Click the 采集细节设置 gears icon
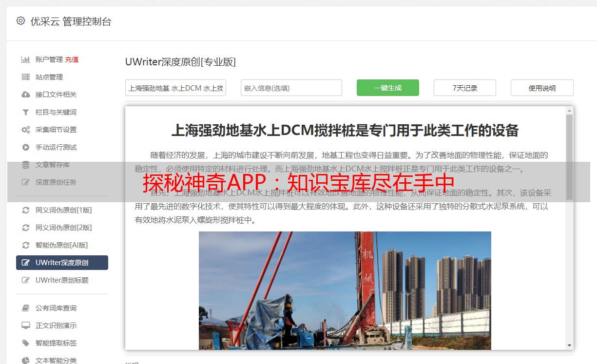This screenshot has width=597, height=364. click(x=26, y=130)
